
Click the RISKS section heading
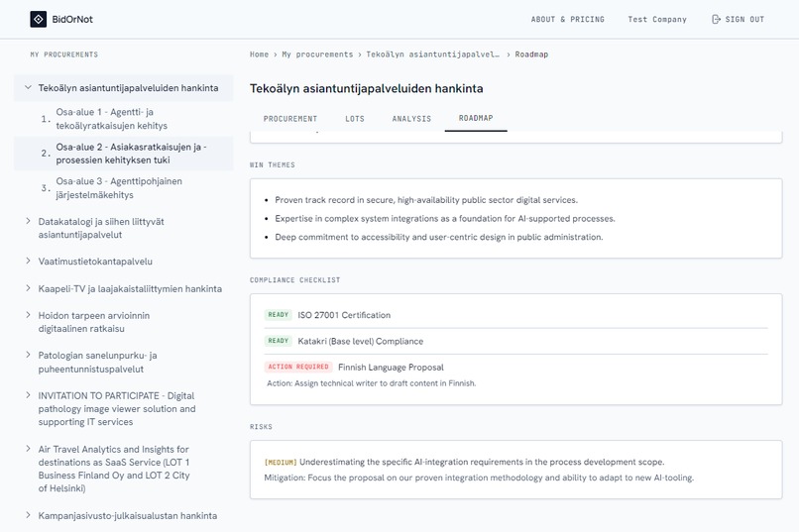pos(261,427)
